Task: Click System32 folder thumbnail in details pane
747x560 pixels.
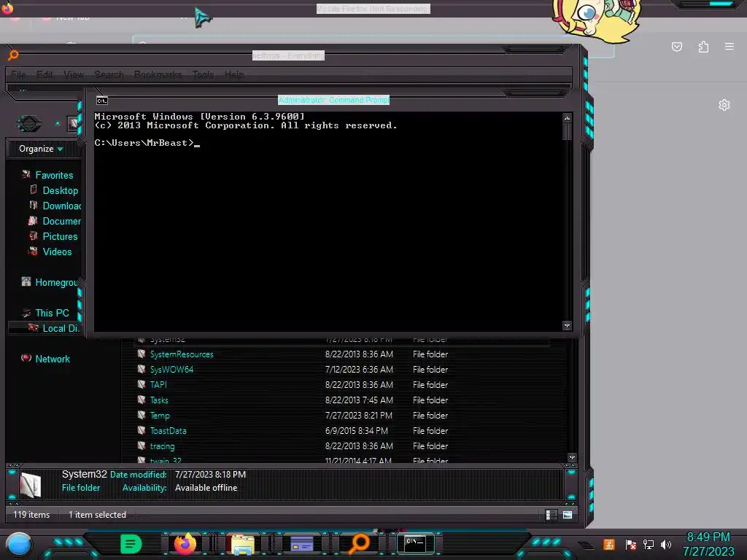Action: (31, 485)
